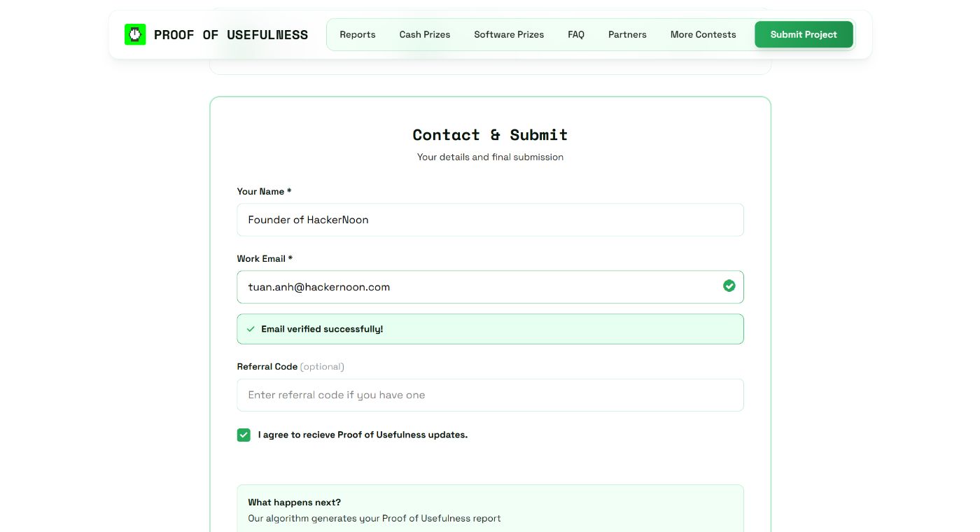Click the Contact & Submit heading
Viewport: 980px width, 532px height.
pos(490,134)
